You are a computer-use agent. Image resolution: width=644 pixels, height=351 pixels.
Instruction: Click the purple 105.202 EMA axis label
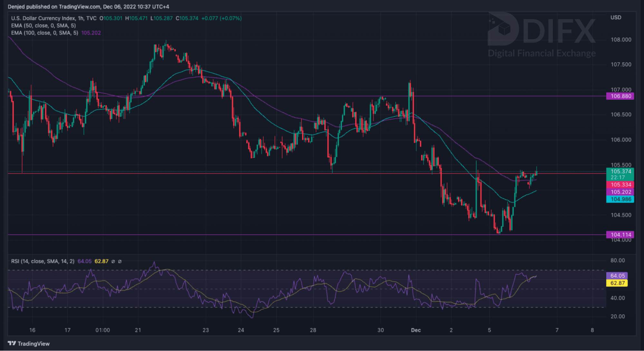(x=620, y=192)
